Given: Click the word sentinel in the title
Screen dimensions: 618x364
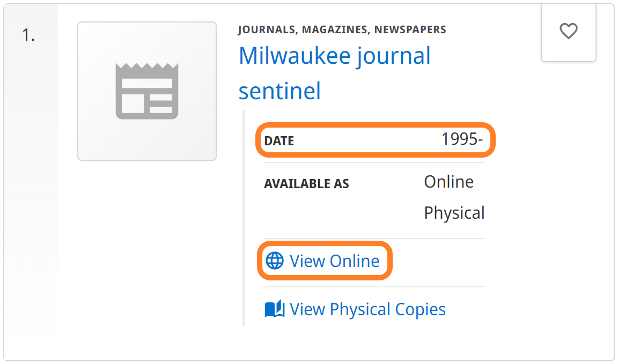Looking at the screenshot, I should coord(279,91).
